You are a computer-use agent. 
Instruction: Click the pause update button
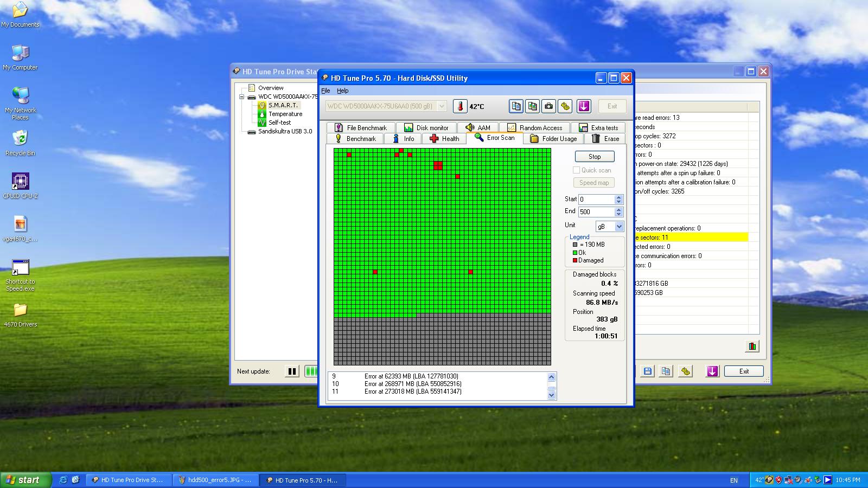click(292, 371)
